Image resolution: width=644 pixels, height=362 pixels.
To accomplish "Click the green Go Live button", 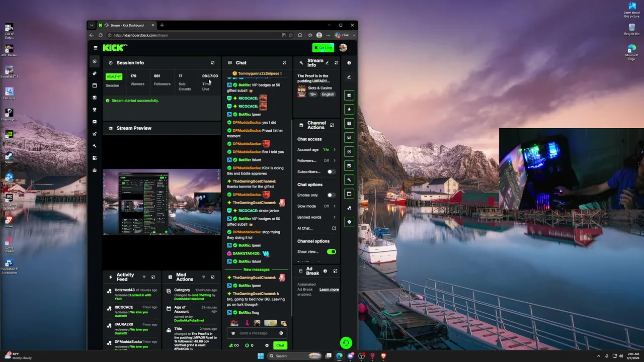I will coord(323,48).
